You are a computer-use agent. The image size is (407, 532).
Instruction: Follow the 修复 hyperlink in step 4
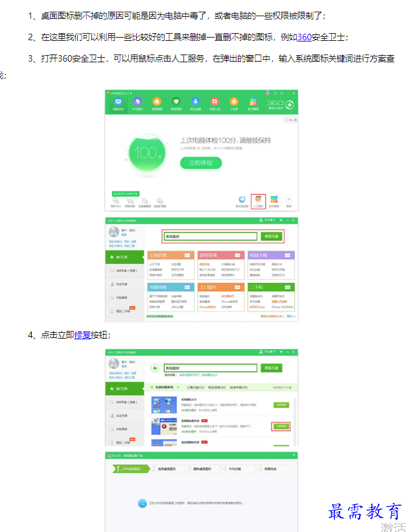pyautogui.click(x=82, y=335)
